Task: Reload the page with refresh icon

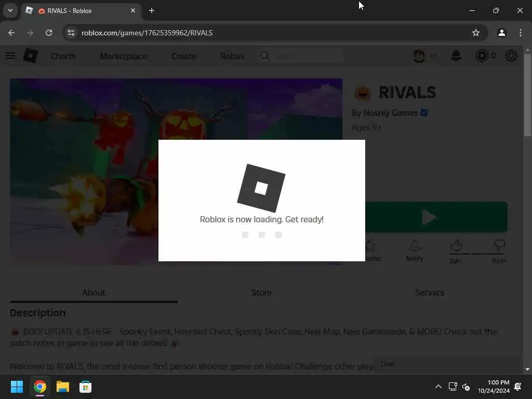Action: tap(49, 33)
